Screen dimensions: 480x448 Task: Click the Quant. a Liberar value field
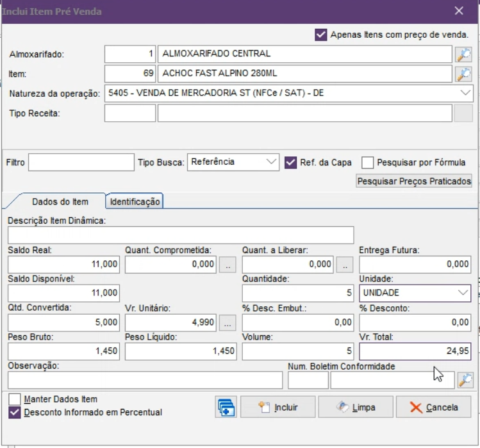click(x=288, y=265)
